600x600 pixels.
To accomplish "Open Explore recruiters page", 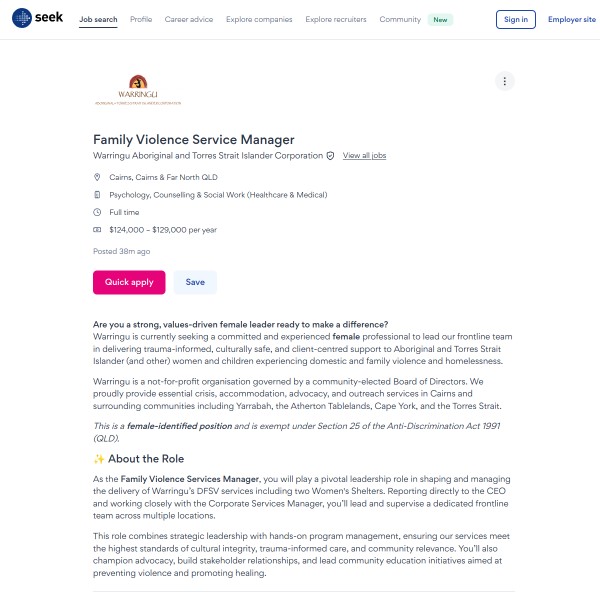I will pyautogui.click(x=336, y=19).
